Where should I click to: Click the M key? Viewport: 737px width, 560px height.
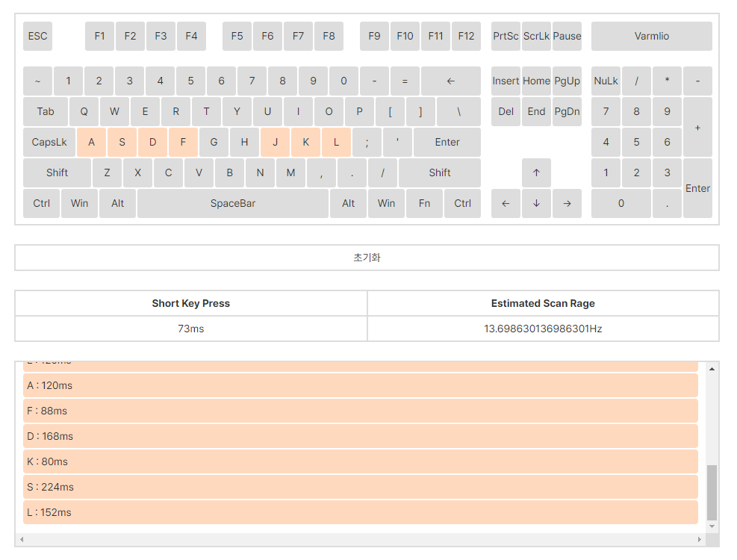click(x=290, y=172)
